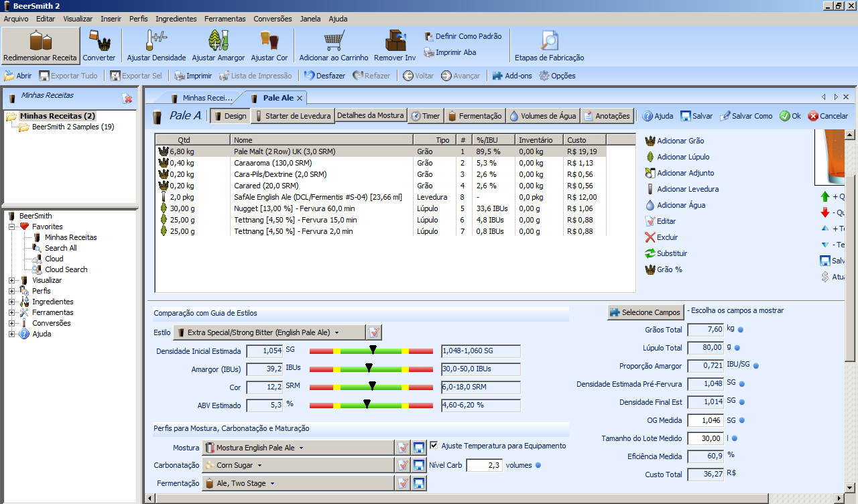Open the Arquivo menu
This screenshot has width=858, height=504.
17,19
